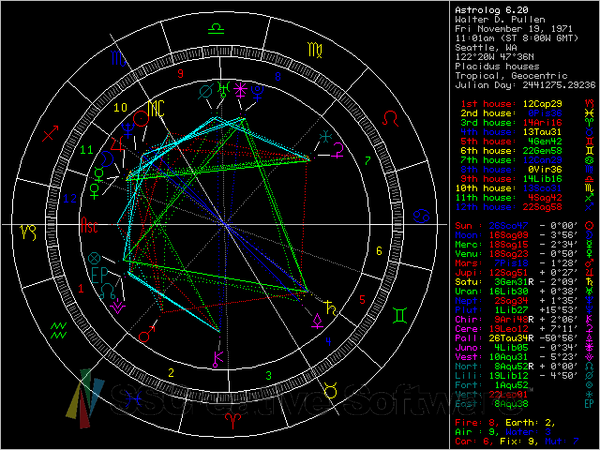Select the Uranus glyph inside the chart wheel
The width and height of the screenshot is (600, 450).
223,89
